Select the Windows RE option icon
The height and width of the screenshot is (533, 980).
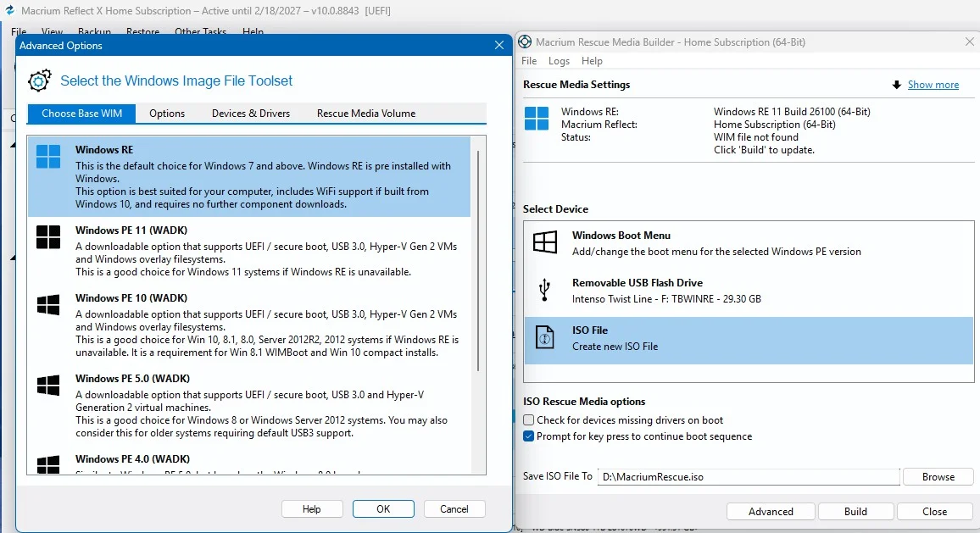[x=48, y=156]
